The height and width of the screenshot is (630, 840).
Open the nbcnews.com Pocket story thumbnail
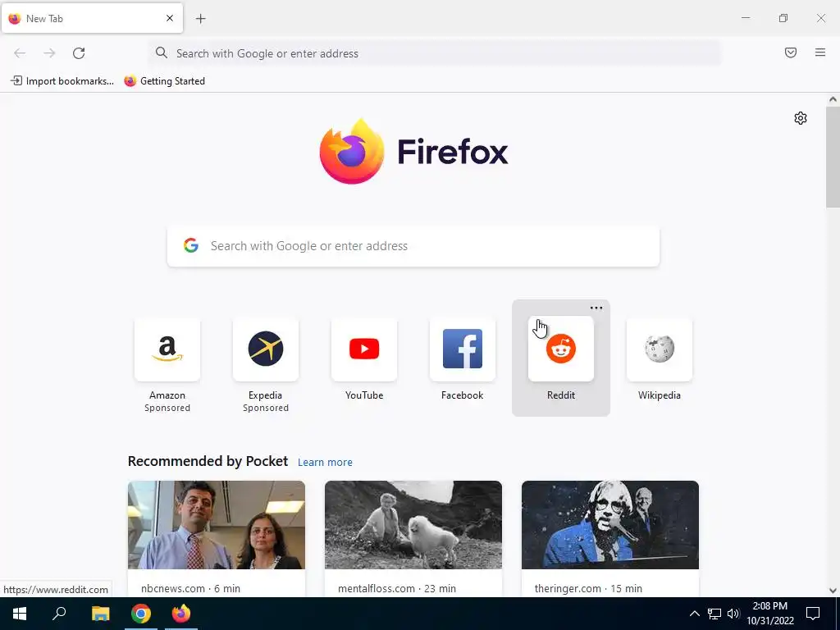click(x=217, y=525)
